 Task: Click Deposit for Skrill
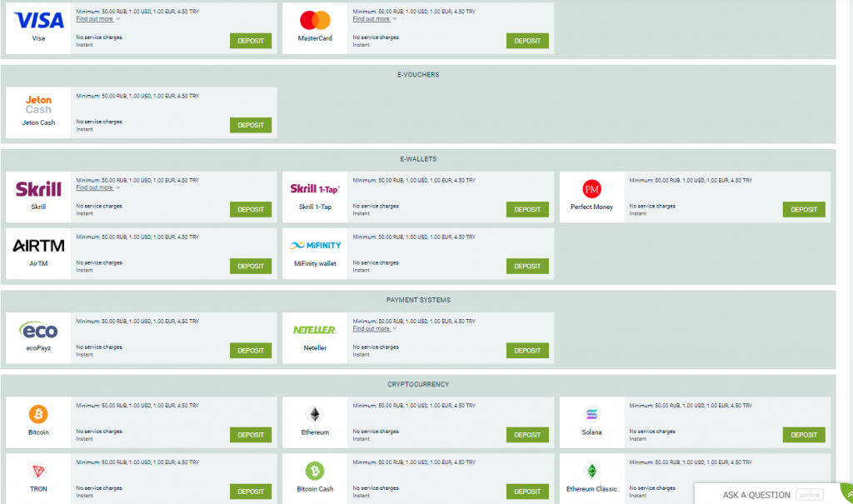pos(251,210)
